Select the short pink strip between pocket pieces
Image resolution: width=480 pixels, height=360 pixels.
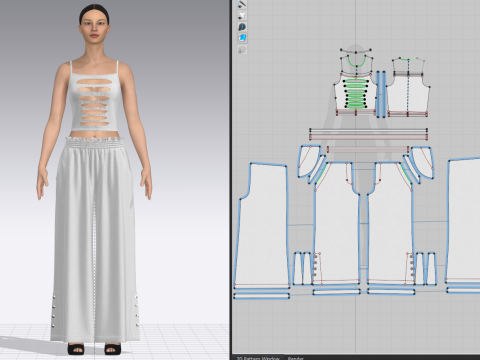click(x=368, y=149)
